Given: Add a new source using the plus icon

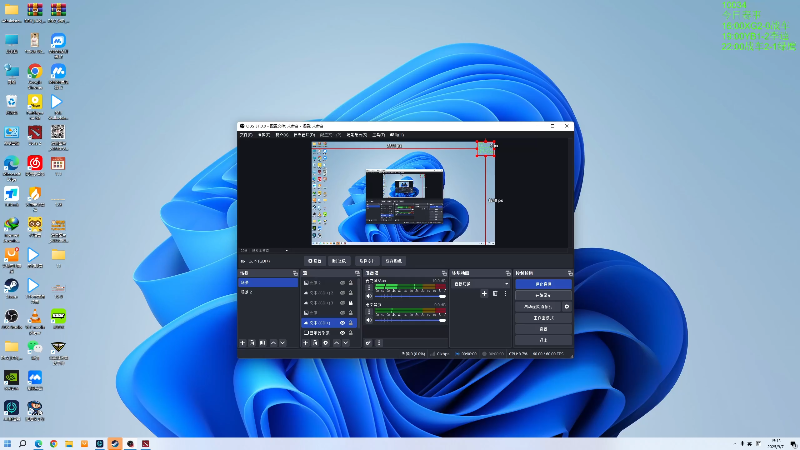Looking at the screenshot, I should pyautogui.click(x=306, y=343).
